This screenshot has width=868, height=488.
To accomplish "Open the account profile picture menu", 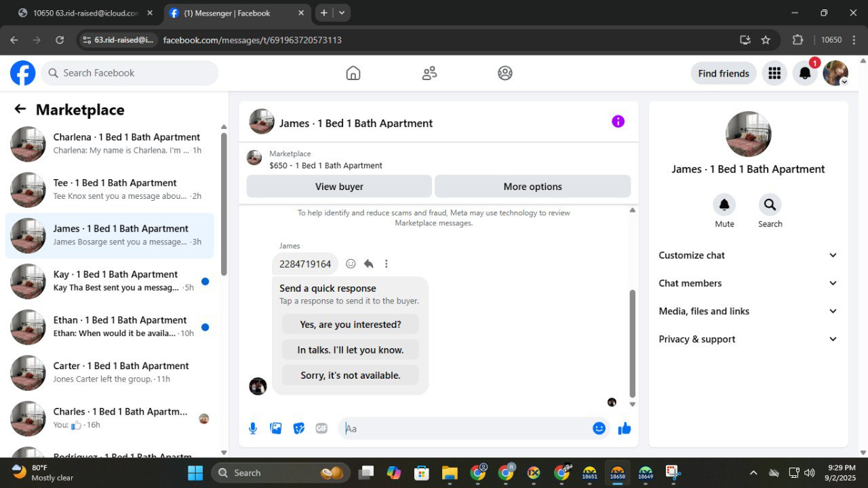I will (835, 73).
